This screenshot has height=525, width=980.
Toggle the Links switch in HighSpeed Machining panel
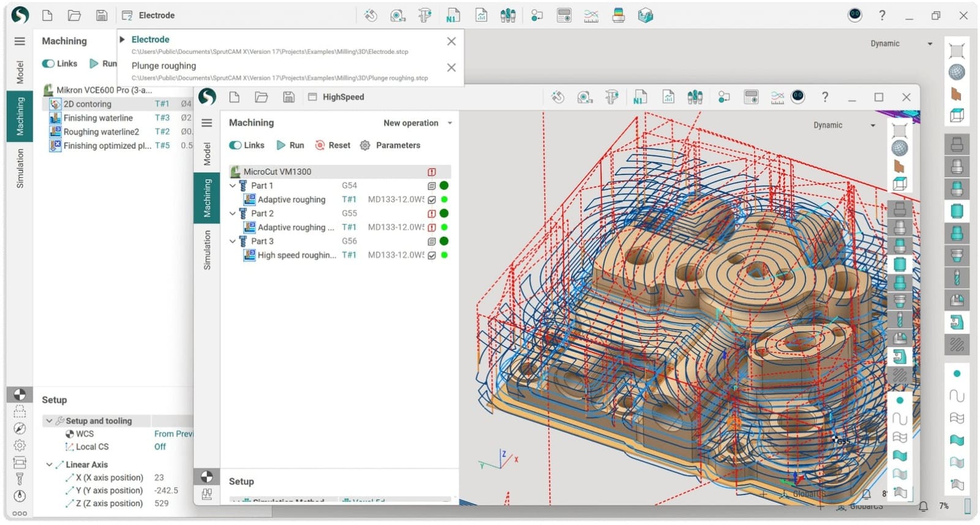click(236, 145)
